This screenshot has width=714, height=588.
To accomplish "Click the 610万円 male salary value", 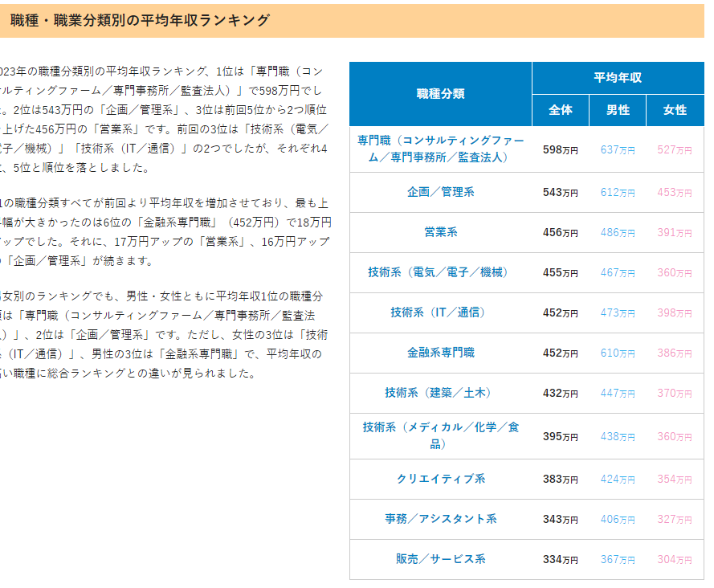I will (618, 353).
